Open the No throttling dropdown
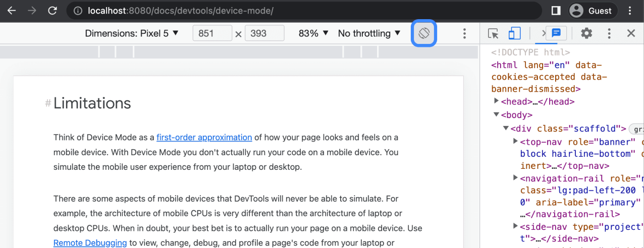Screen dimensions: 644x248 [369, 34]
